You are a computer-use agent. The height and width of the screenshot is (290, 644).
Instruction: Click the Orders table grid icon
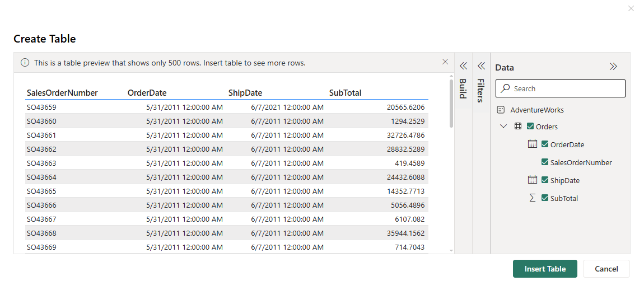(518, 127)
